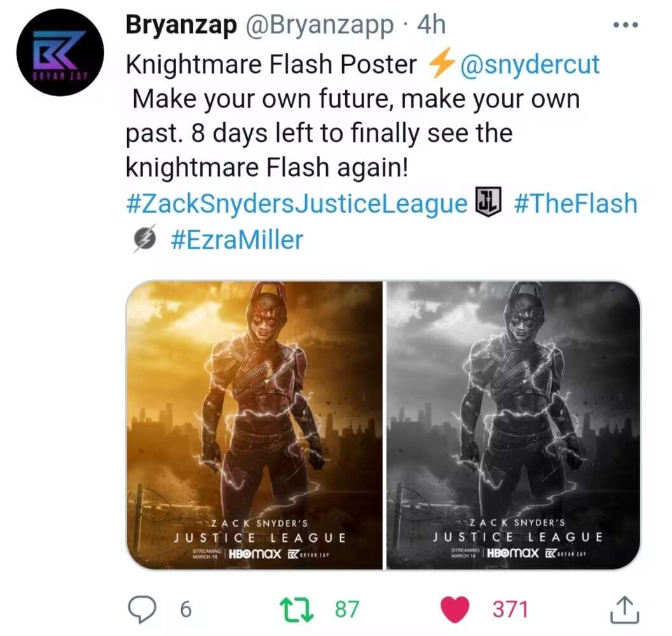Open the @snydercut mention link
The image size is (672, 636).
pyautogui.click(x=530, y=65)
